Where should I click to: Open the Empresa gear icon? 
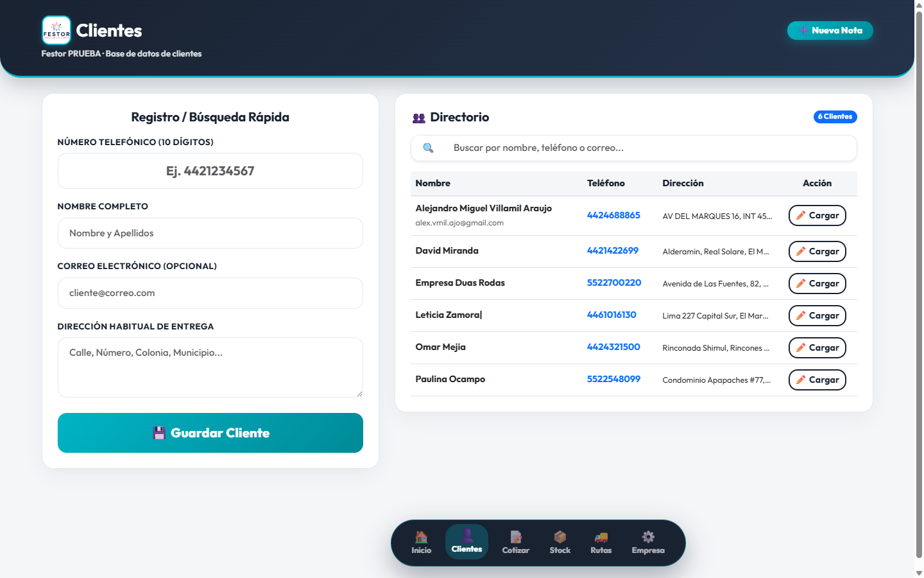pyautogui.click(x=648, y=537)
